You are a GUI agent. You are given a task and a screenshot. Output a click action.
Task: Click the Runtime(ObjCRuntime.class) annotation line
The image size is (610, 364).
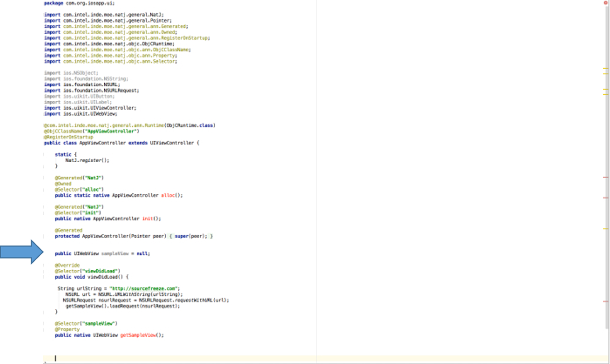129,125
